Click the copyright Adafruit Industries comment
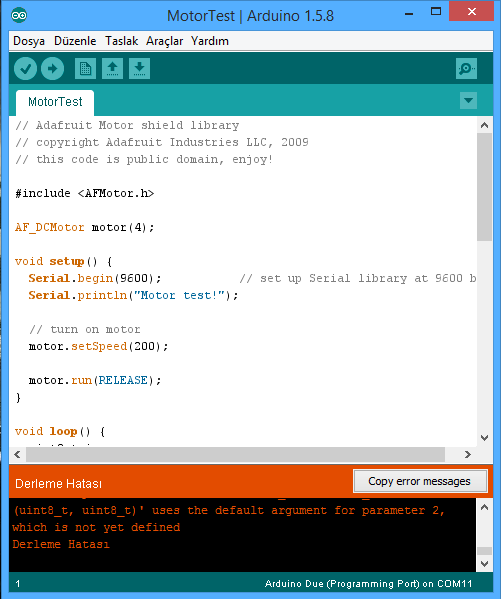 [162, 142]
